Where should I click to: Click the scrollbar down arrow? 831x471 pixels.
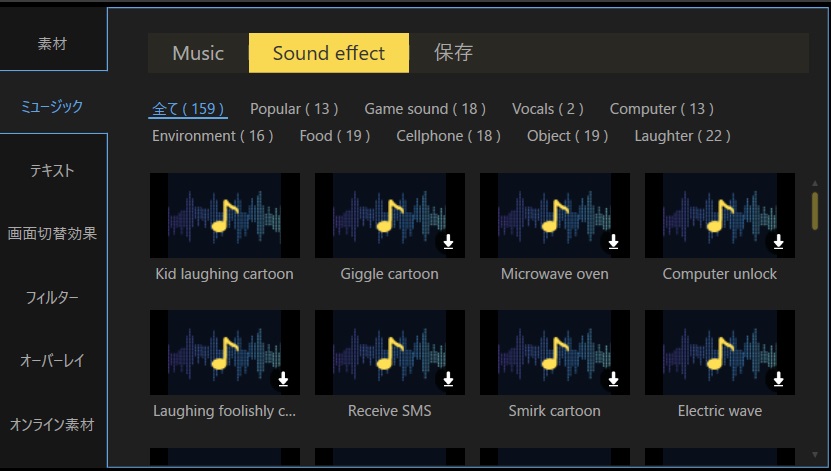pyautogui.click(x=815, y=455)
